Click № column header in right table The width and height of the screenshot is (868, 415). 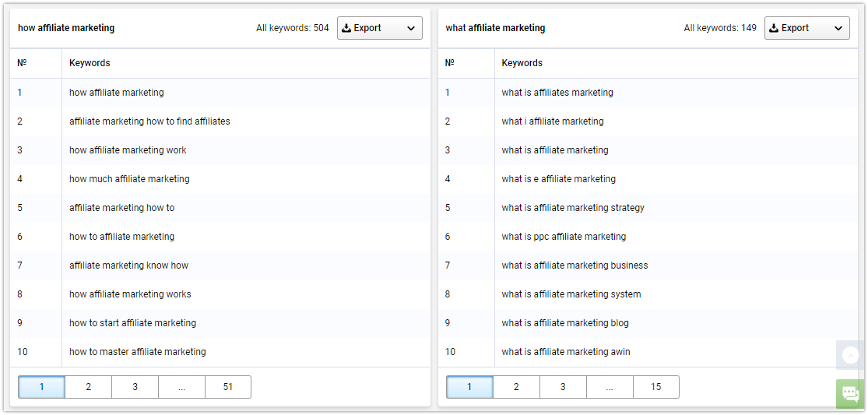pos(449,63)
